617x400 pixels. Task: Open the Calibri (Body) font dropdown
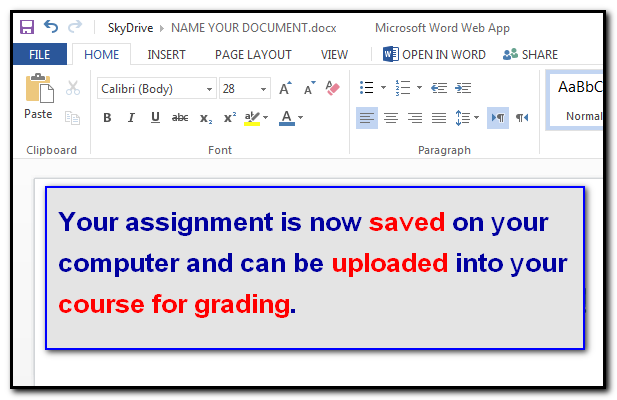coord(157,88)
